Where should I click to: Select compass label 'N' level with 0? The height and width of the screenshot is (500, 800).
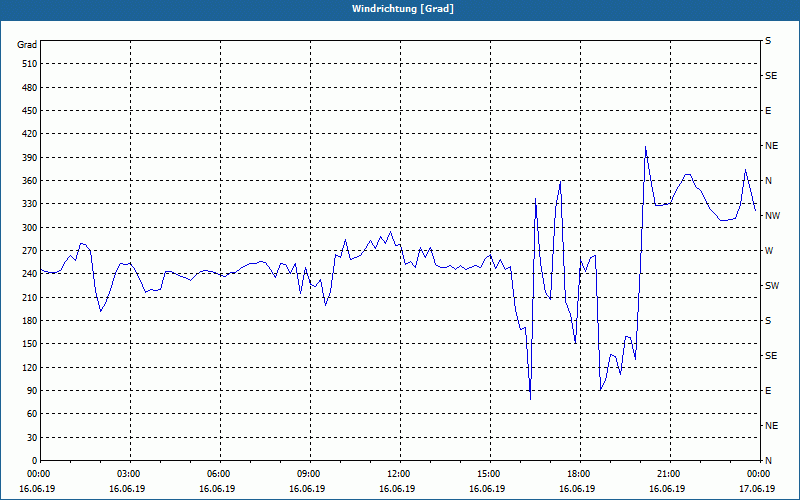(x=768, y=461)
